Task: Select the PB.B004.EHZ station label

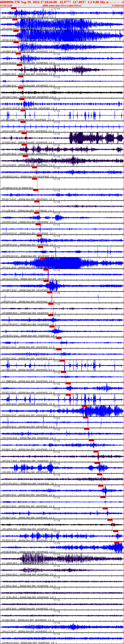Action: (28, 415)
